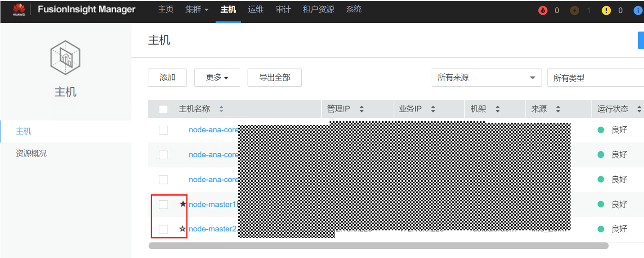
Task: Click the 良好 status of the third node-ana-core row
Action: click(619, 179)
